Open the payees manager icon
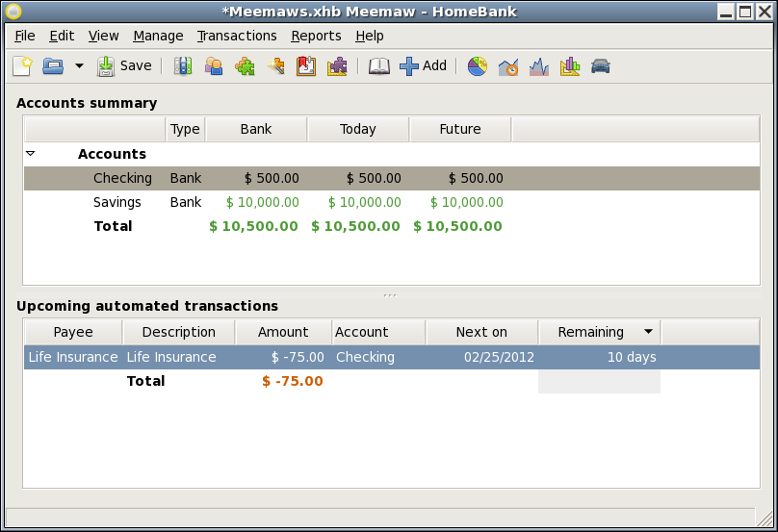This screenshot has height=532, width=778. (x=214, y=66)
